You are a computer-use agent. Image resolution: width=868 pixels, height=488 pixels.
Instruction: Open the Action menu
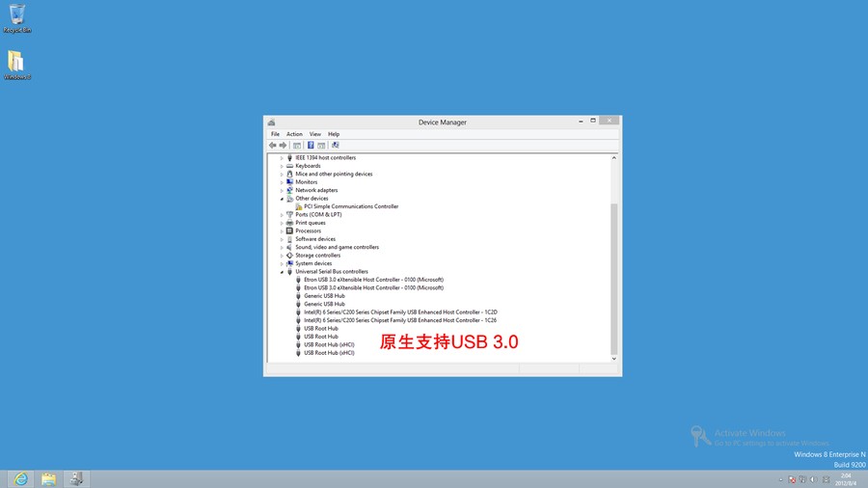pos(294,134)
